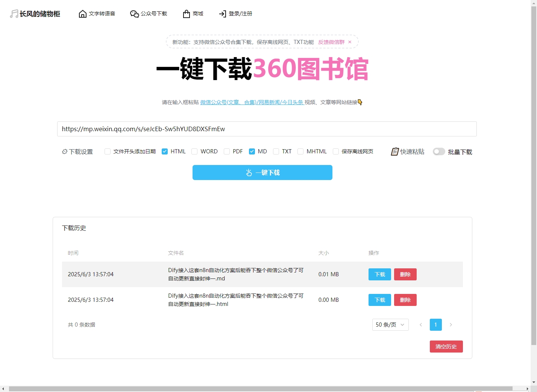The height and width of the screenshot is (392, 537).
Task: Click the shopping bag icon for 商城
Action: coord(187,14)
